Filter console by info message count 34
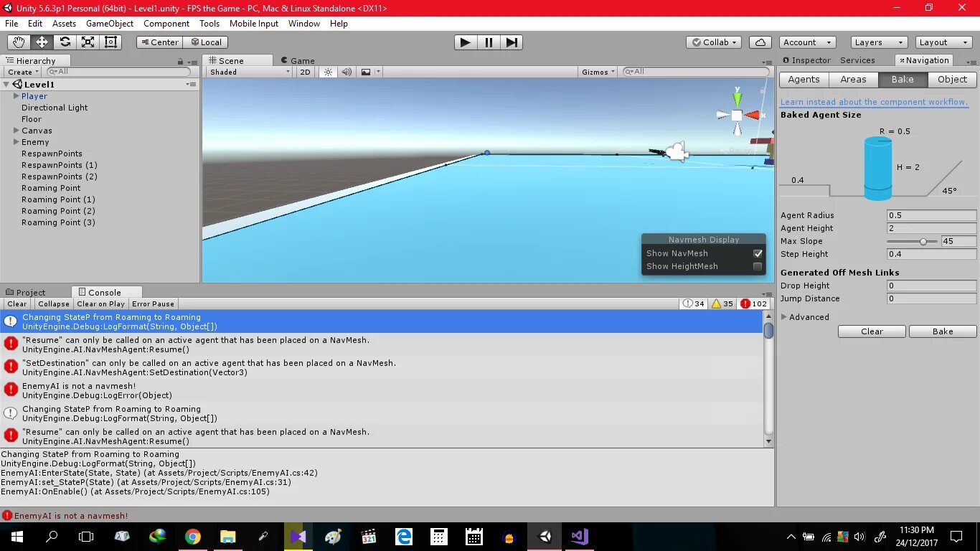The image size is (980, 551). click(694, 303)
